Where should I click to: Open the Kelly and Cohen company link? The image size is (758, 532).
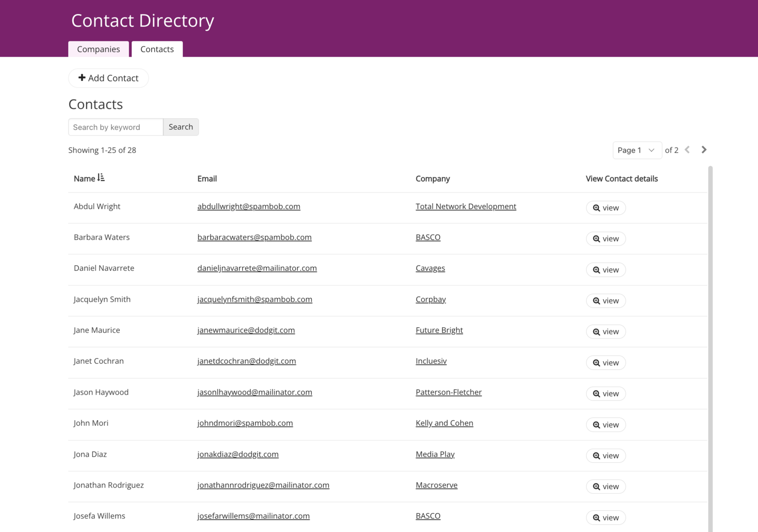[x=444, y=423]
